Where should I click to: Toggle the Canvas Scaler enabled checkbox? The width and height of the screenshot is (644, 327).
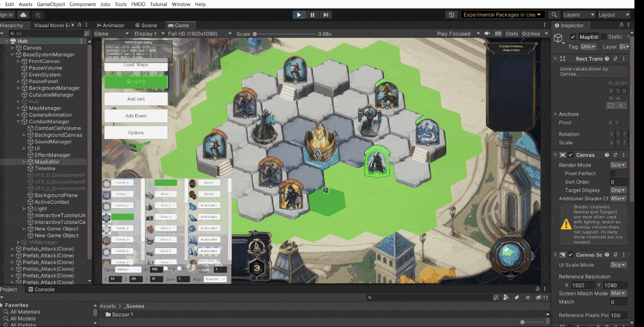571,255
